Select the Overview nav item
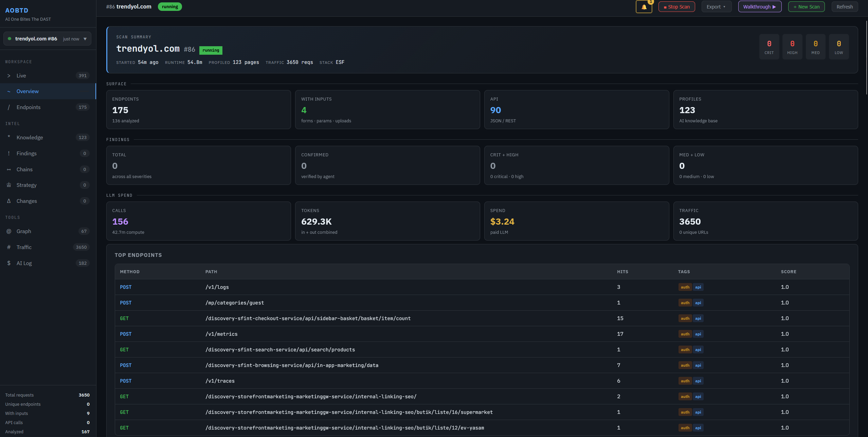Screen dimensions: 868x437 48,91
